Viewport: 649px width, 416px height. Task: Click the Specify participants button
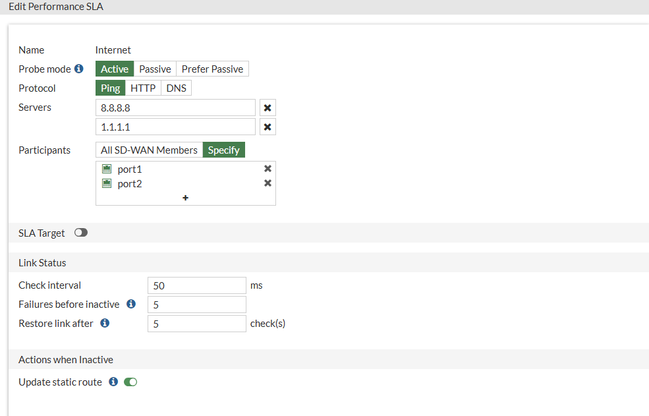[x=224, y=150]
